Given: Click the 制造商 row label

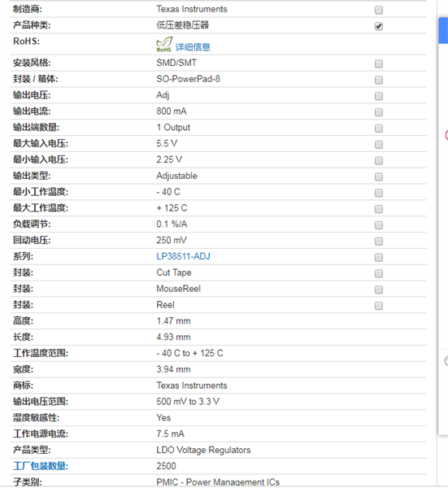Looking at the screenshot, I should pyautogui.click(x=28, y=9).
